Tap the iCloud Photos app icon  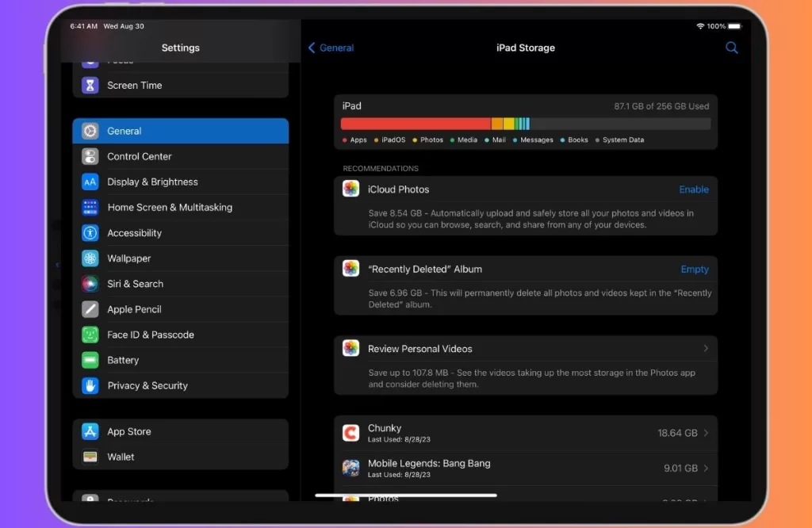pyautogui.click(x=350, y=189)
